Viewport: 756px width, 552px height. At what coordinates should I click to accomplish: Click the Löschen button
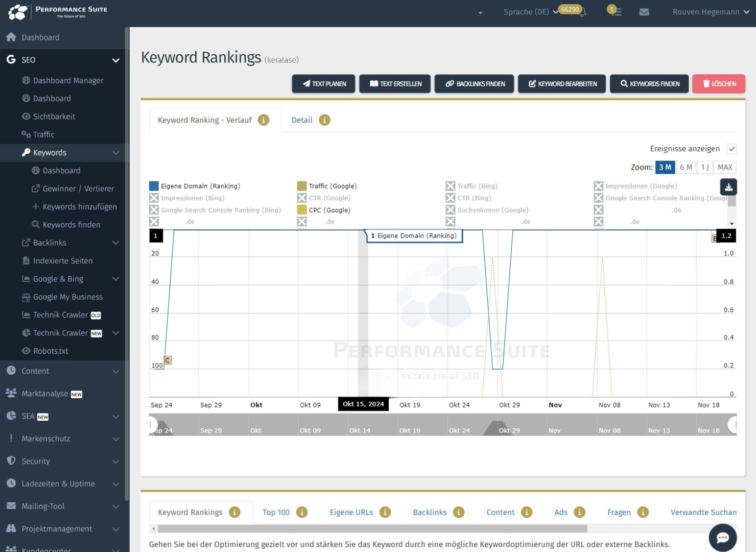pos(718,84)
